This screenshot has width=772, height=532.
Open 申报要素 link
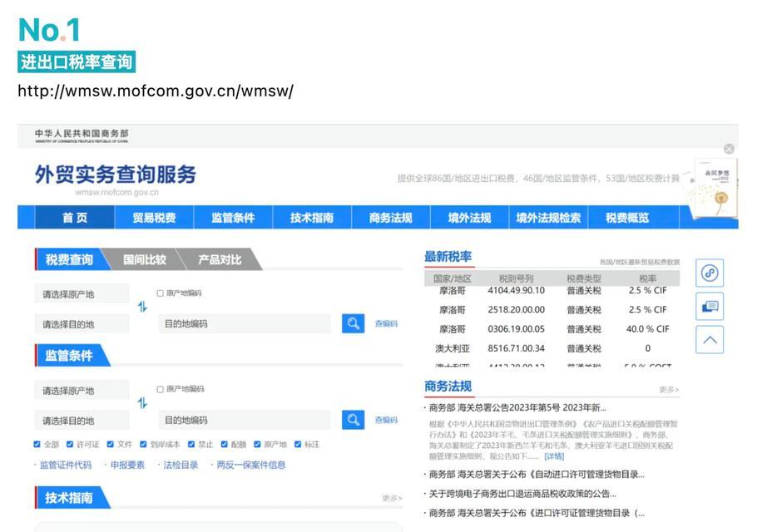pyautogui.click(x=127, y=465)
